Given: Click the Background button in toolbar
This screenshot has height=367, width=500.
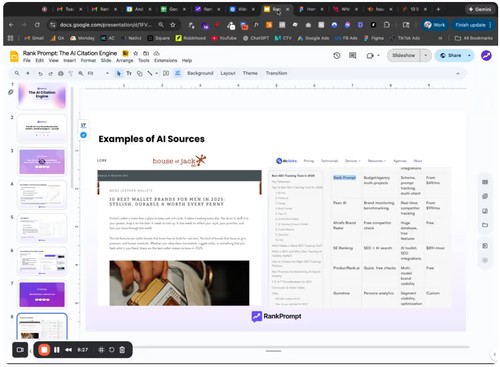Looking at the screenshot, I should pyautogui.click(x=200, y=73).
